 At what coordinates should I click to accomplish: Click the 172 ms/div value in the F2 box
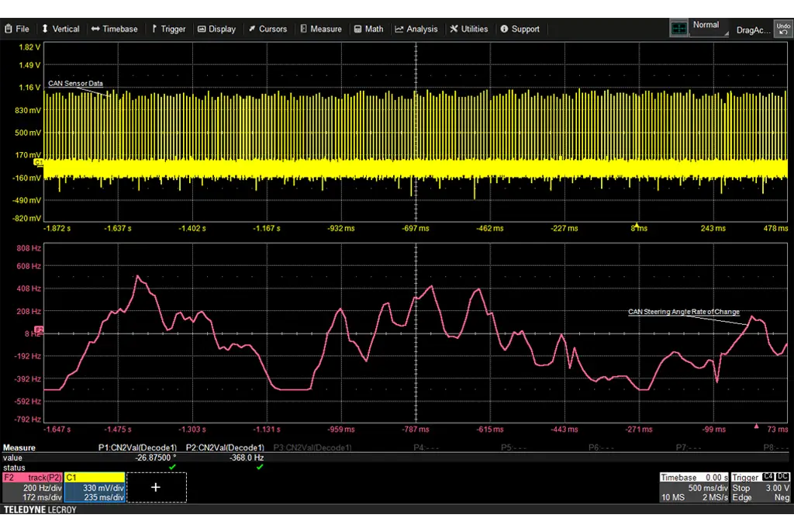43,498
